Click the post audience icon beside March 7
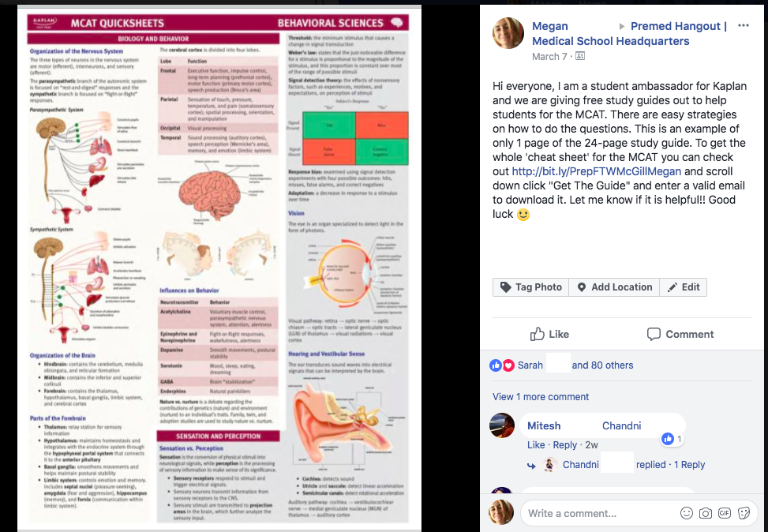Screen dimensions: 768x532 (x=580, y=56)
